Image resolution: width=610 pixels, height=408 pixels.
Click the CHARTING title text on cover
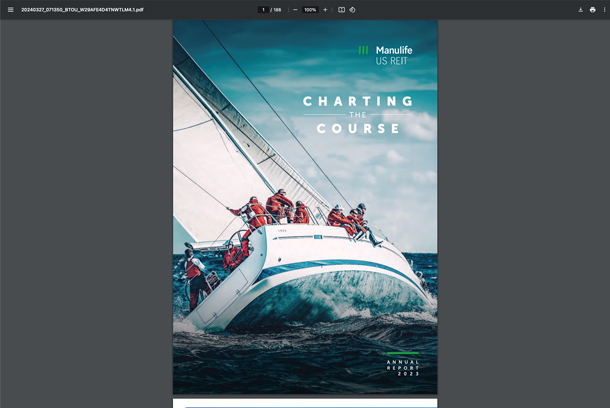(x=358, y=101)
